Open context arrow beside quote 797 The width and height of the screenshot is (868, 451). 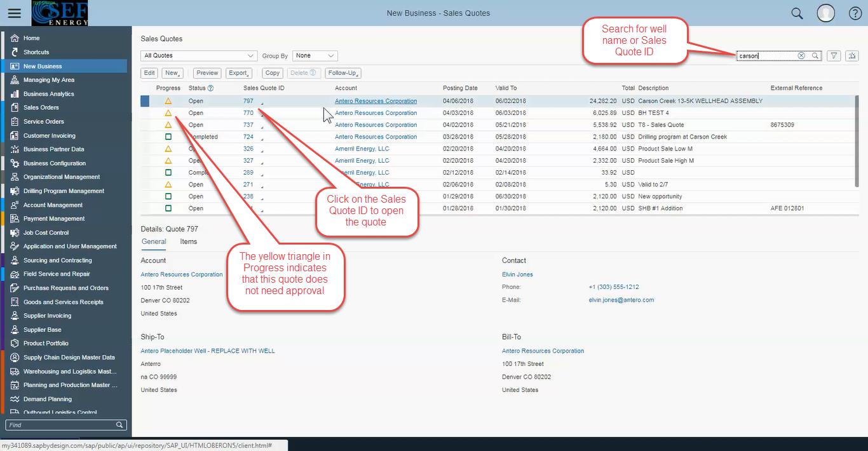[x=262, y=102]
